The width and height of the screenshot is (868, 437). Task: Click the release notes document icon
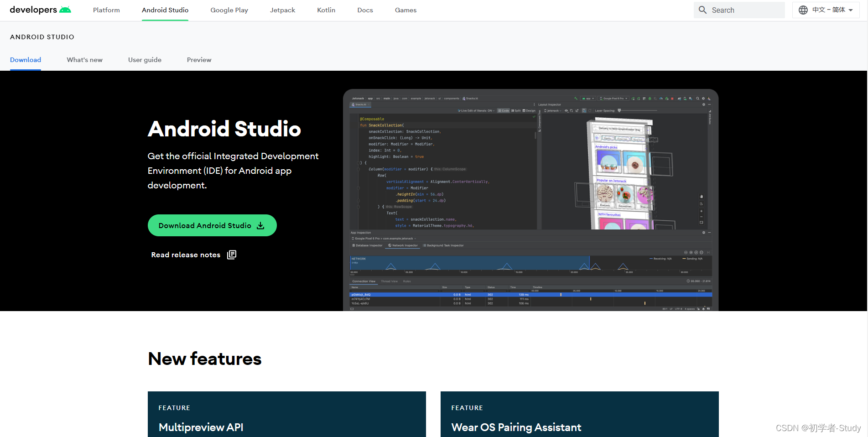pyautogui.click(x=232, y=255)
